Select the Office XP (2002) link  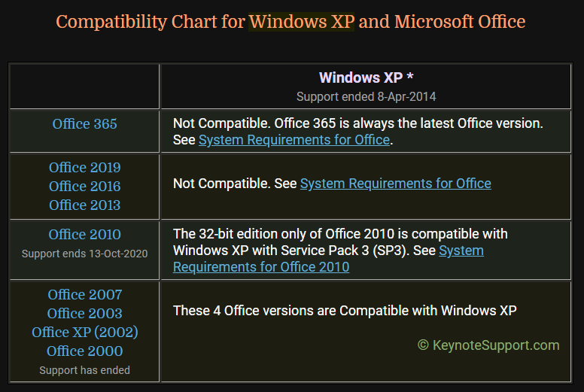point(84,333)
